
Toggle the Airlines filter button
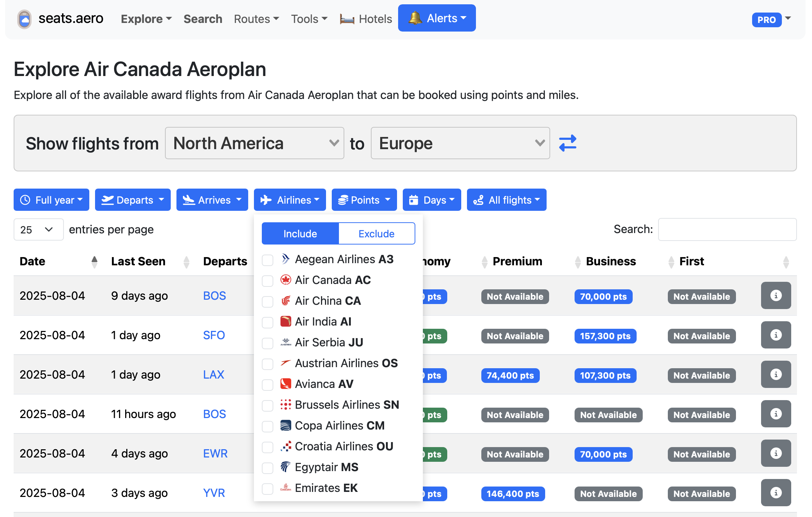(x=290, y=200)
